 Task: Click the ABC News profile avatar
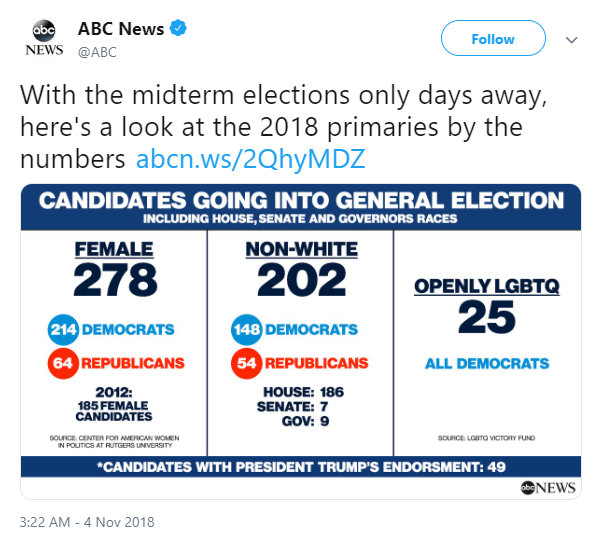point(44,38)
